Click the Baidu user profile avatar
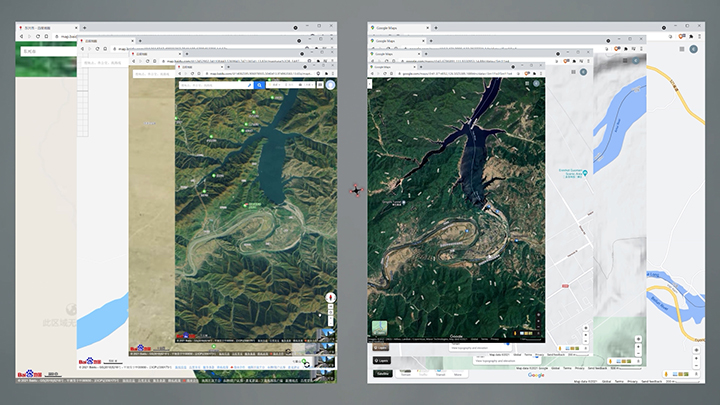The height and width of the screenshot is (405, 720). pyautogui.click(x=330, y=86)
